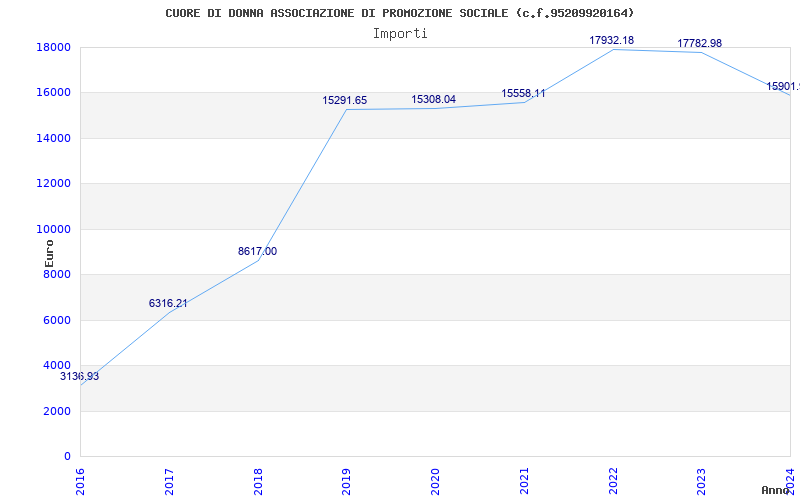This screenshot has height=500, width=800.
Task: Select the data label 15291.65
Action: pos(344,101)
